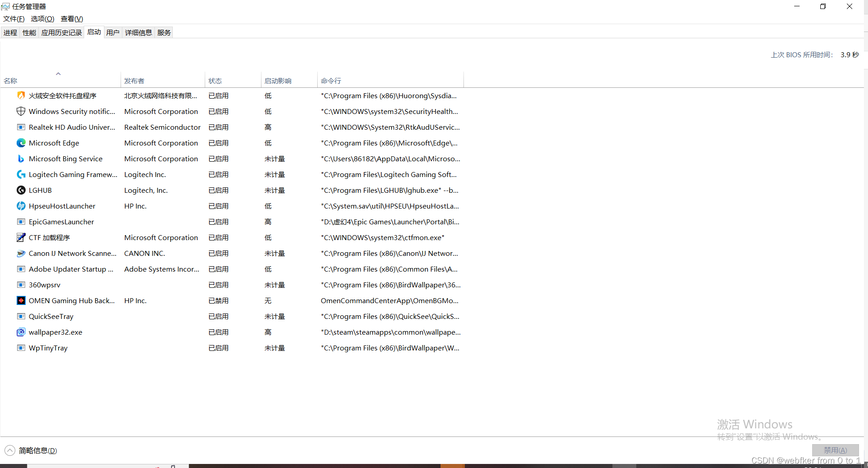Sort by the 启动影响 column header
The image size is (868, 468).
click(289, 81)
